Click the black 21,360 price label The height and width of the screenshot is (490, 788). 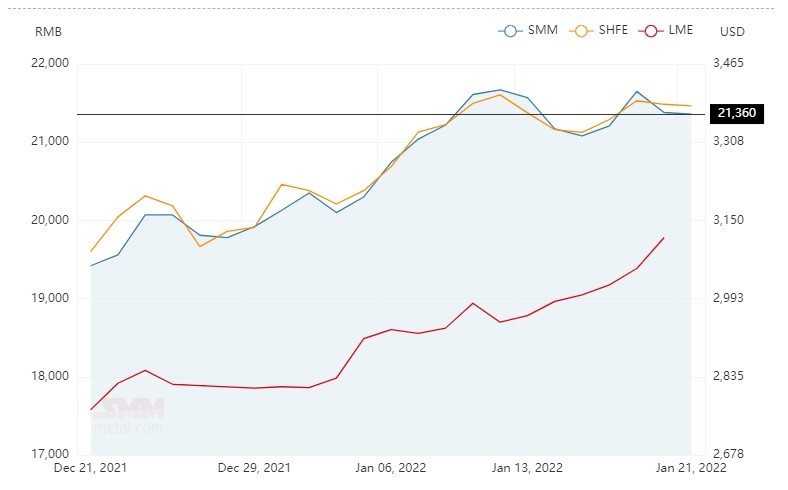point(737,114)
